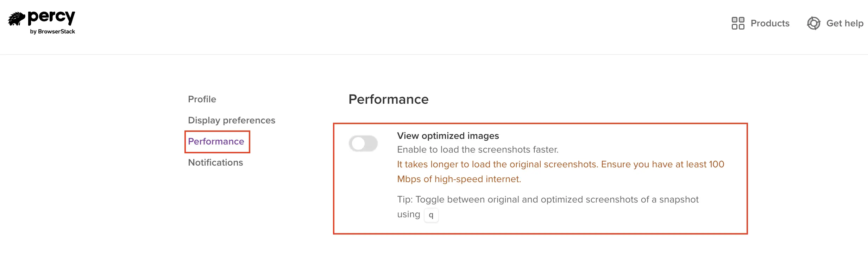Click the Get help lifebuoy icon
This screenshot has width=868, height=263.
point(813,23)
